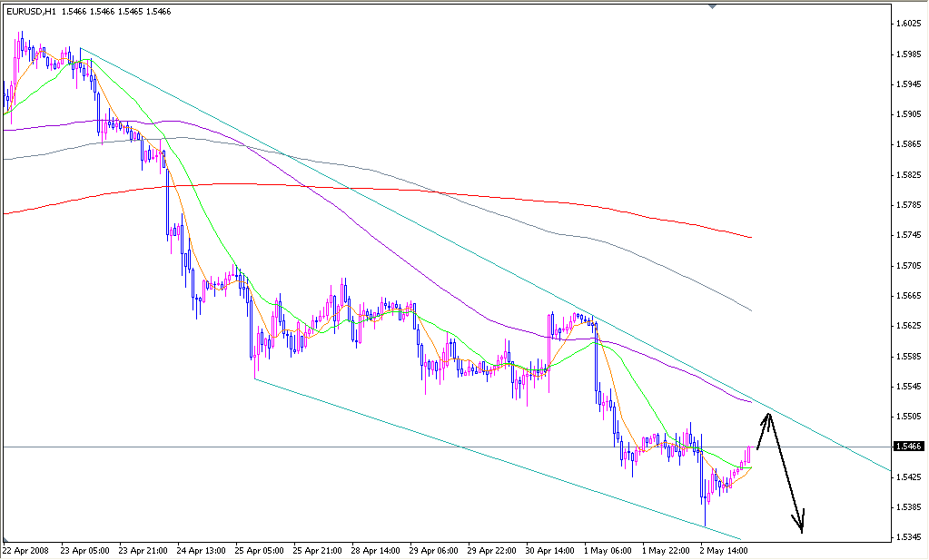929x560 pixels.
Task: Click the 1 May 22:00 time label
Action: point(666,551)
